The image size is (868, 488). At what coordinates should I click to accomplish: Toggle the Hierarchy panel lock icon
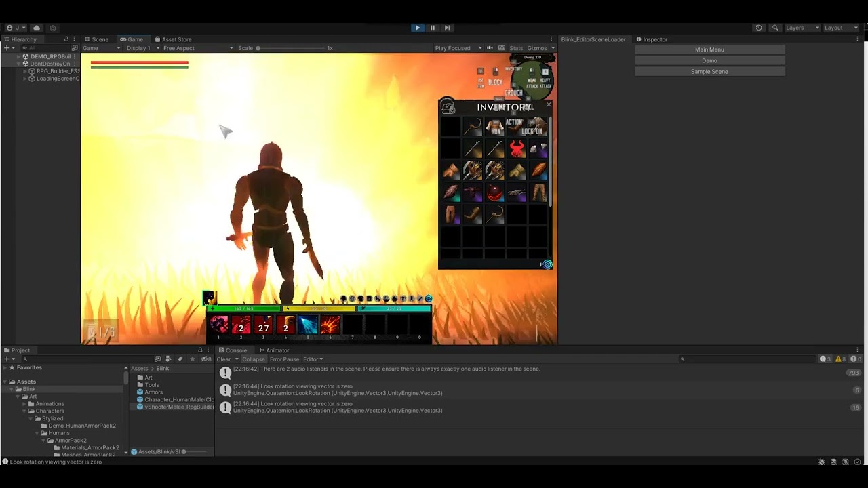pos(66,39)
